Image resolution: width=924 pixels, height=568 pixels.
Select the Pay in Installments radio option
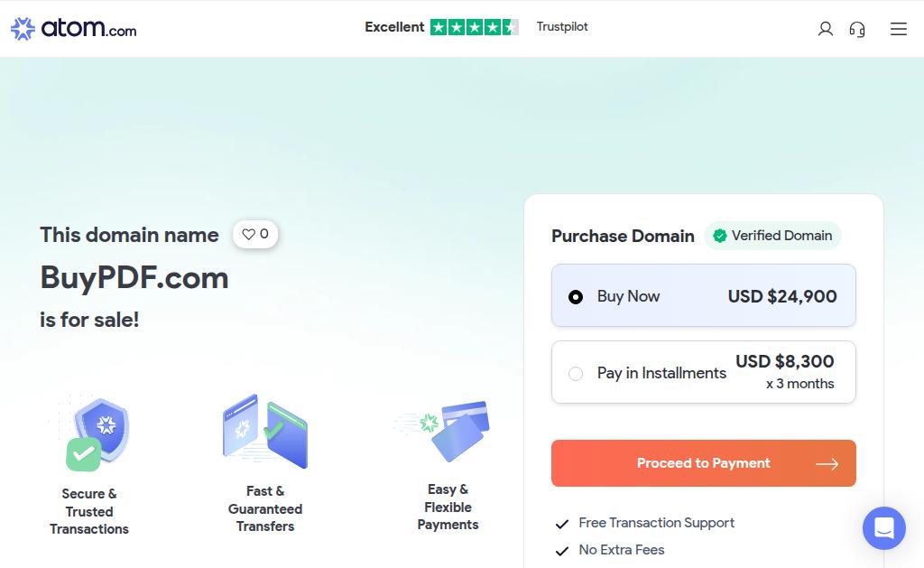576,374
